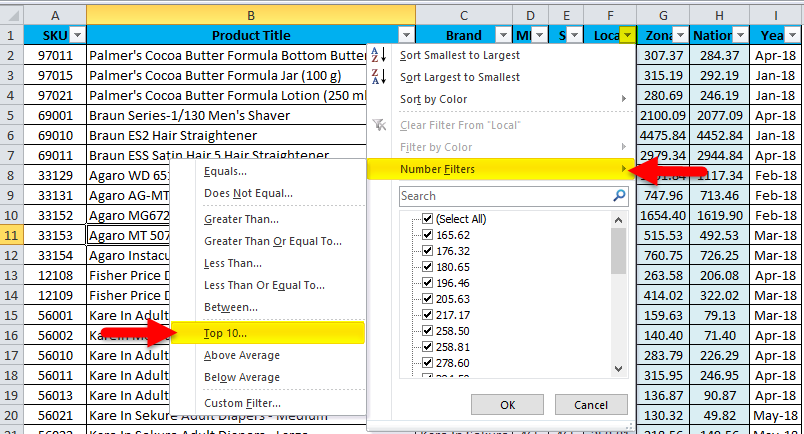Uncheck the 217.17 value checkbox
The width and height of the screenshot is (804, 434).
click(x=428, y=315)
